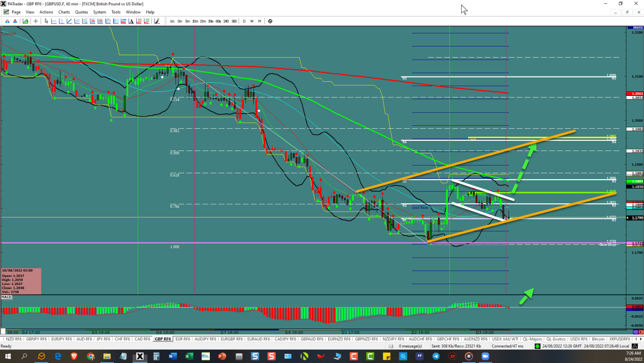This screenshot has height=363, width=644.
Task: Switch to EURGBP RF6 tab
Action: pyautogui.click(x=232, y=339)
